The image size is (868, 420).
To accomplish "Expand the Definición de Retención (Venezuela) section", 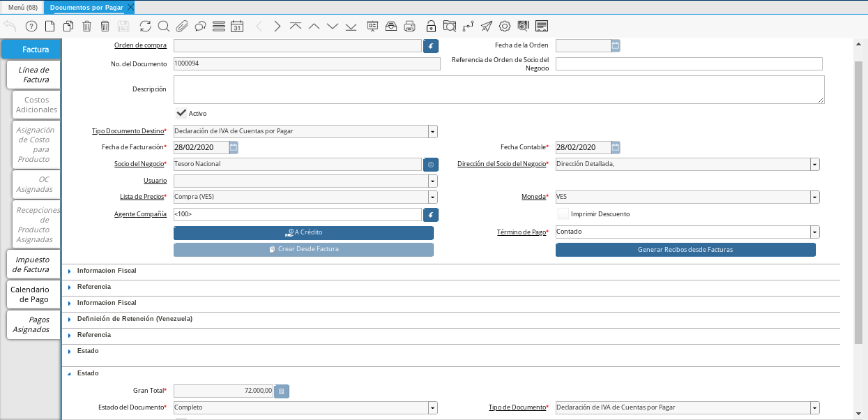I will point(134,319).
